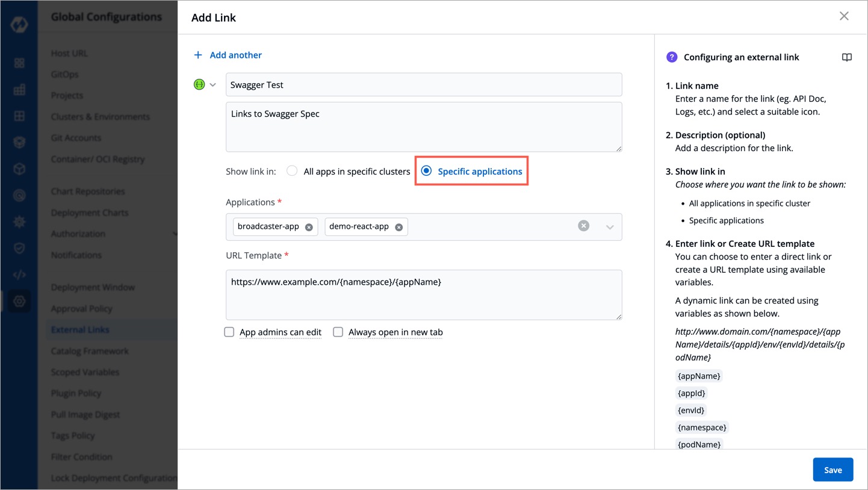The image size is (868, 490).
Task: Expand Authorization menu in sidebar
Action: (x=175, y=234)
